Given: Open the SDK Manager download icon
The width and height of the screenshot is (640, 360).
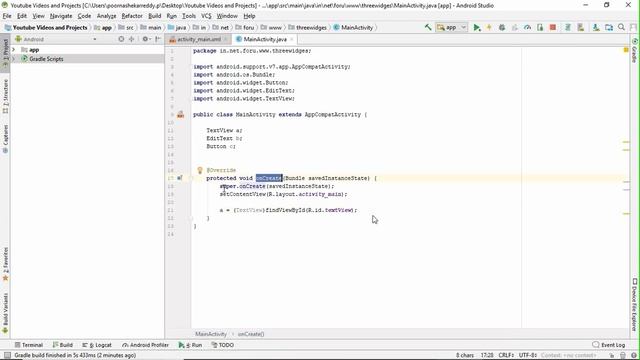Looking at the screenshot, I should click(596, 27).
